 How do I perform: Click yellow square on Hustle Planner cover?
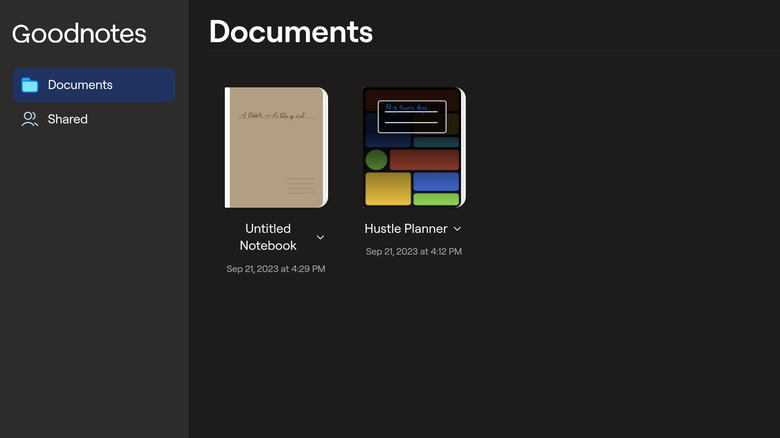[387, 188]
